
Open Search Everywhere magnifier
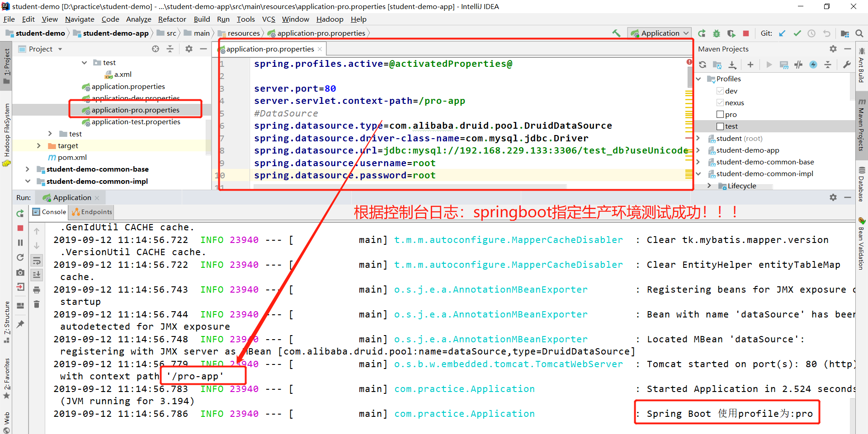(859, 33)
